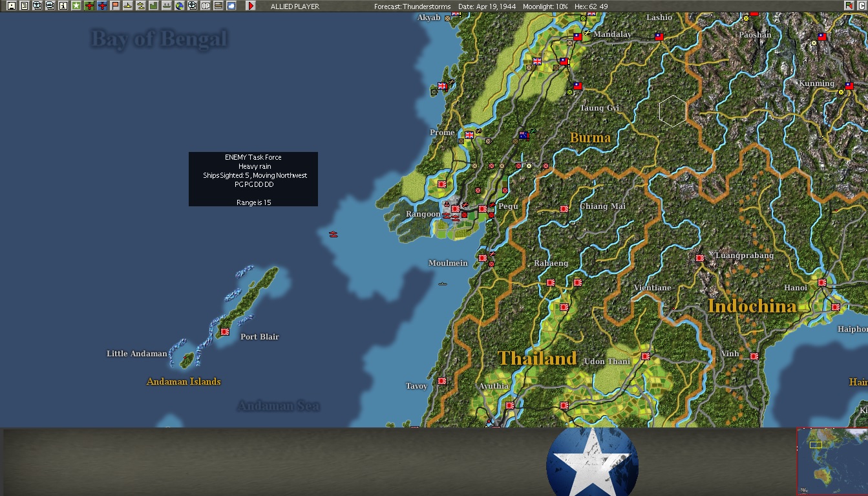This screenshot has height=496, width=868.
Task: Click the cloud weather toolbar icon
Action: coord(231,6)
